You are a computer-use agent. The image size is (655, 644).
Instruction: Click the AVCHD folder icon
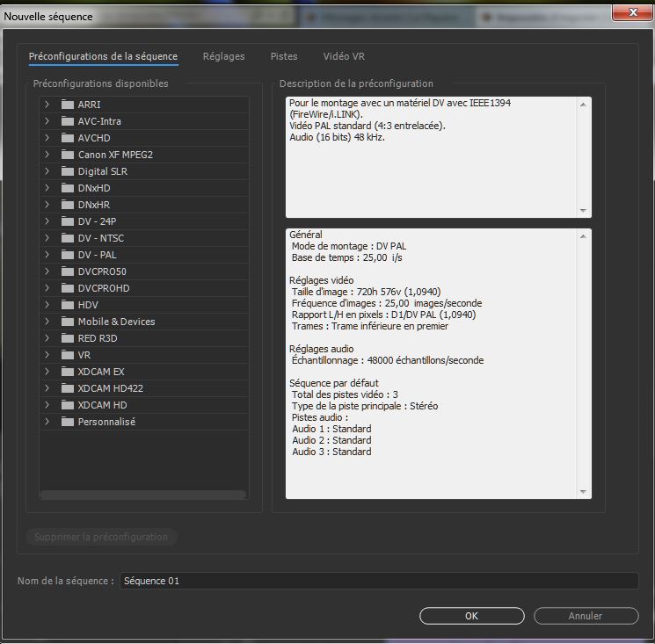68,138
